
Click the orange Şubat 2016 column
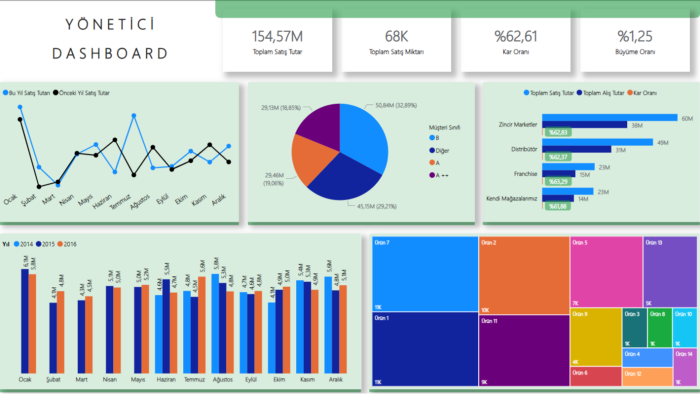60,332
